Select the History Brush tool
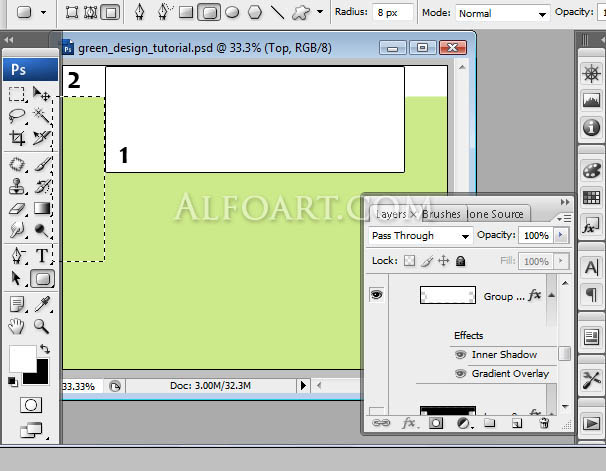 click(41, 186)
